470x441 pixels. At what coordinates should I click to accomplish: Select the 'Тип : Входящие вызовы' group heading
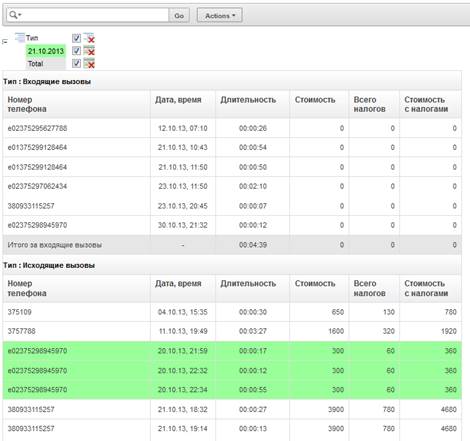47,82
